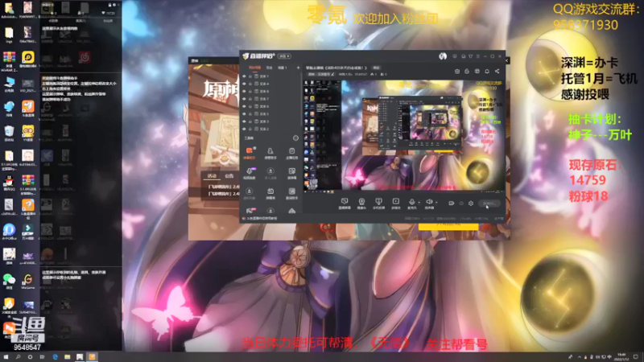Expand the speaker options arrow
The height and width of the screenshot is (362, 644).
coord(436,203)
